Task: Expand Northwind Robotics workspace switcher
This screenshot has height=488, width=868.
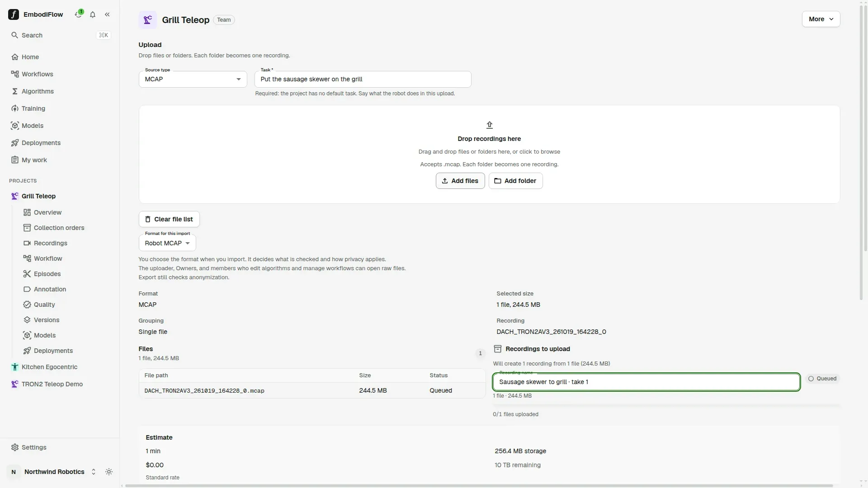Action: click(53, 472)
